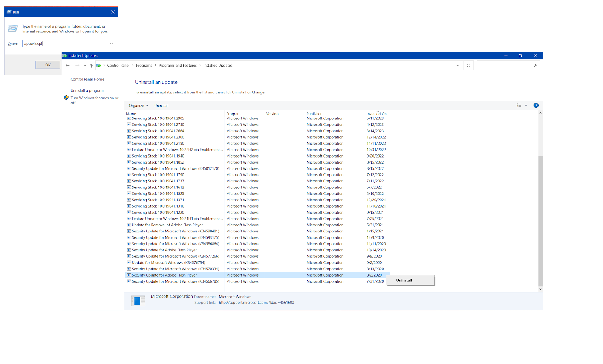
Task: Click the shield icon beside Turn Windows features
Action: pyautogui.click(x=66, y=98)
